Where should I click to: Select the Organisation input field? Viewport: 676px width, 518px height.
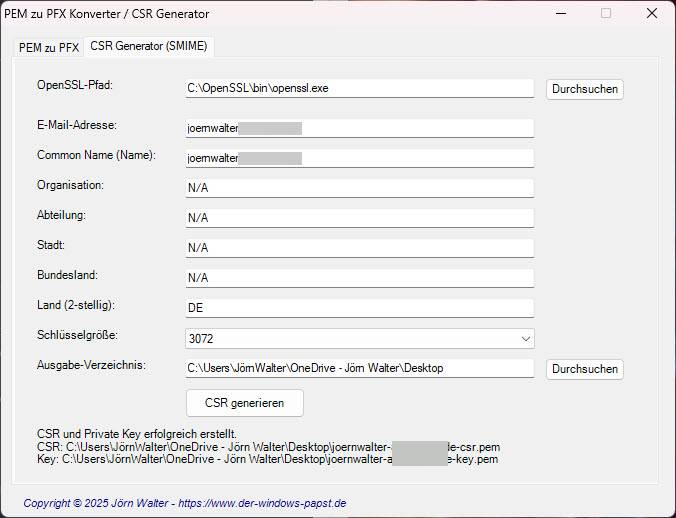coord(359,188)
